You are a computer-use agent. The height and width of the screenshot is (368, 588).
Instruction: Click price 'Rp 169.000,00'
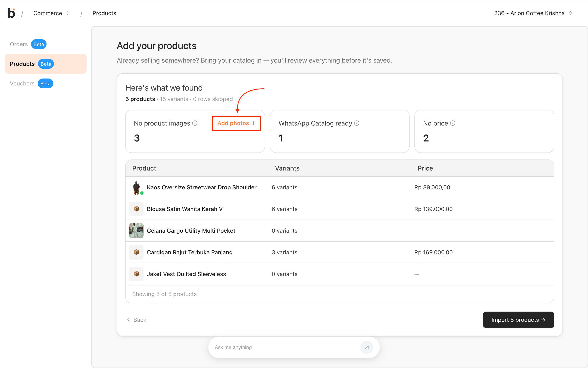[433, 252]
